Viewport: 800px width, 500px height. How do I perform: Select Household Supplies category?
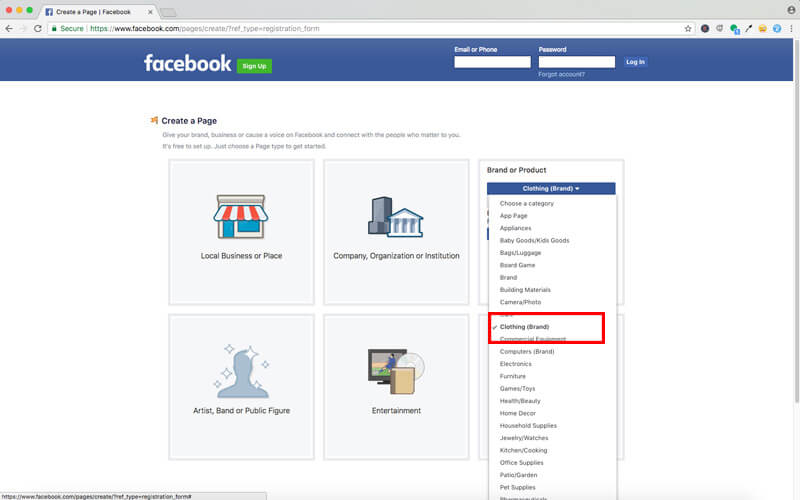[x=528, y=426]
